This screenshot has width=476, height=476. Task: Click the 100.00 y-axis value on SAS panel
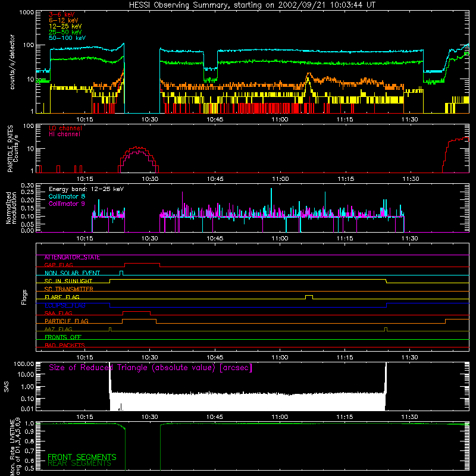pos(24,364)
